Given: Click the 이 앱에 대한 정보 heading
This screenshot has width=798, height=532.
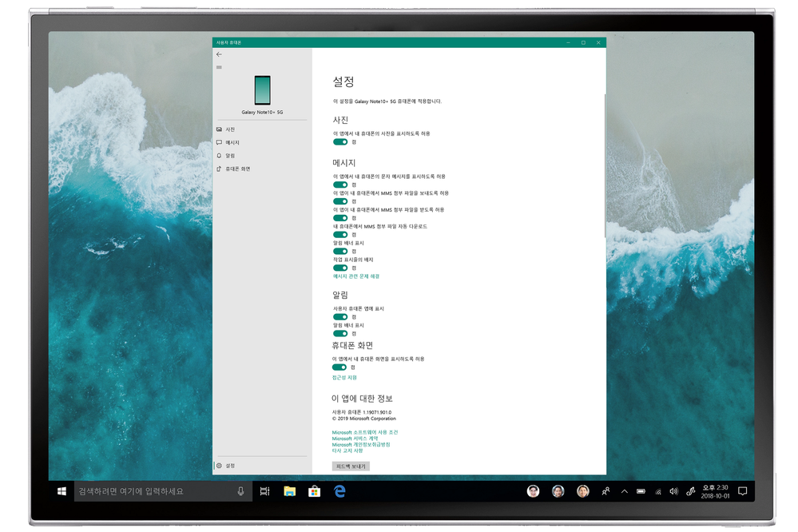Looking at the screenshot, I should pos(362,399).
